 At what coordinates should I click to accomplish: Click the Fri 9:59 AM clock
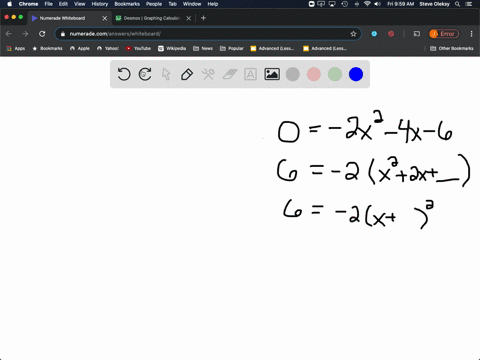click(401, 4)
